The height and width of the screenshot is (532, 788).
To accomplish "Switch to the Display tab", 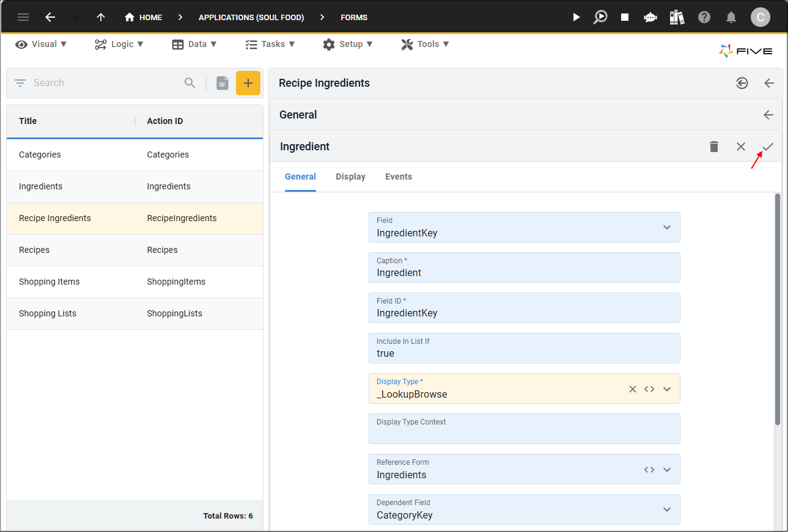I will click(x=350, y=177).
